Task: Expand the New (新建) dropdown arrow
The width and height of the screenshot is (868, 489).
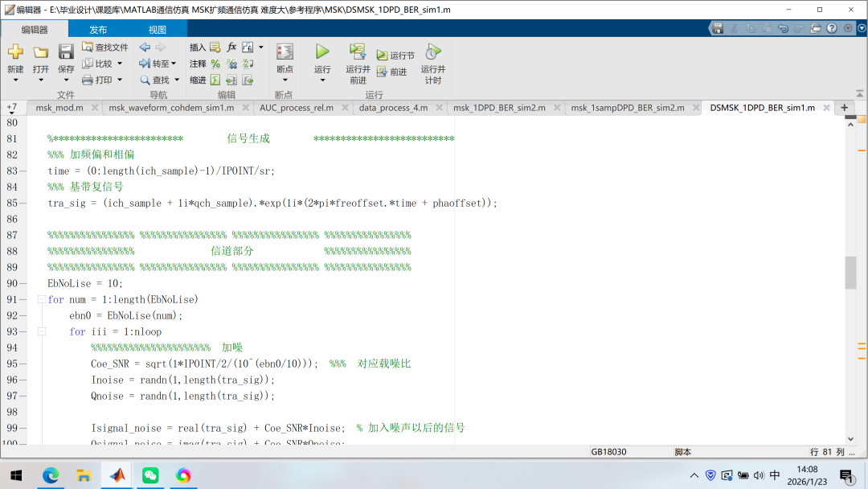Action: pos(15,80)
